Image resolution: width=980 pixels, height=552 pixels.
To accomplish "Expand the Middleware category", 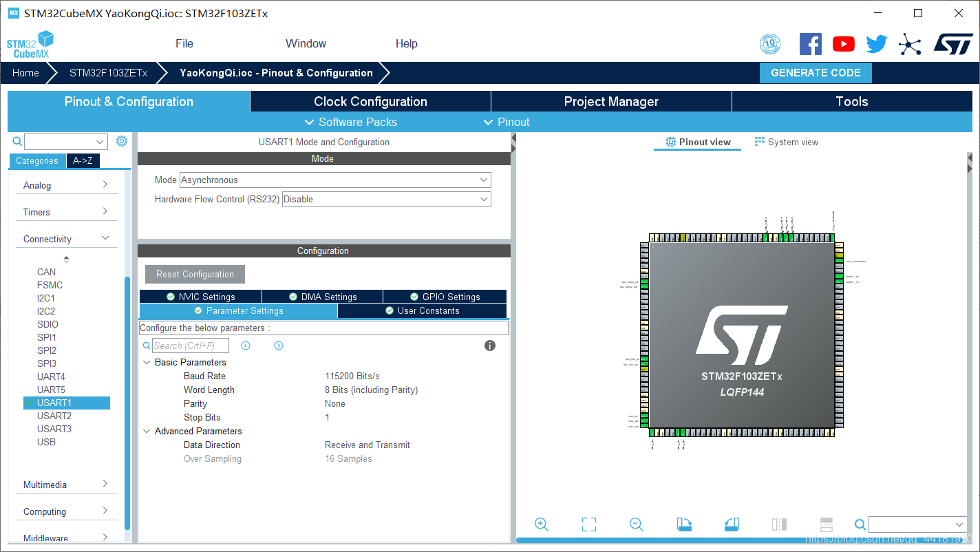I will [66, 538].
